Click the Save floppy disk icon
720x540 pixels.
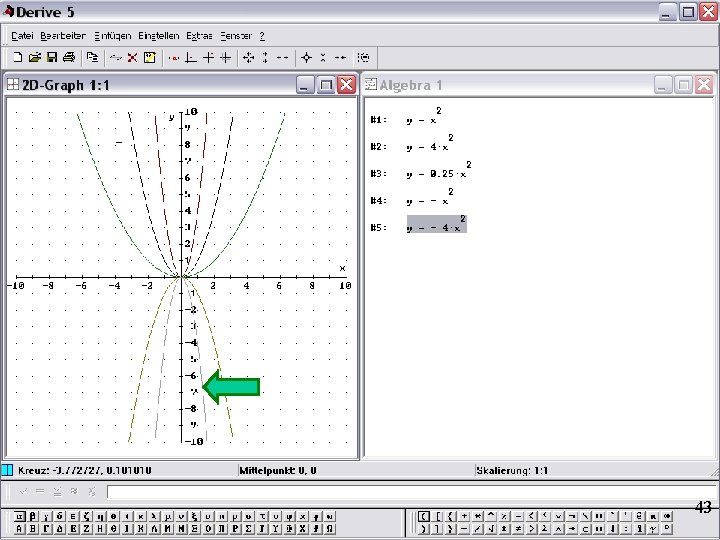tap(52, 57)
